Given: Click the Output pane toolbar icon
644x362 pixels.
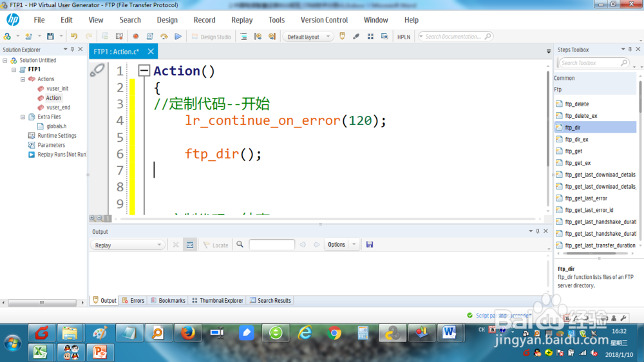Looking at the screenshot, I should [x=342, y=36].
